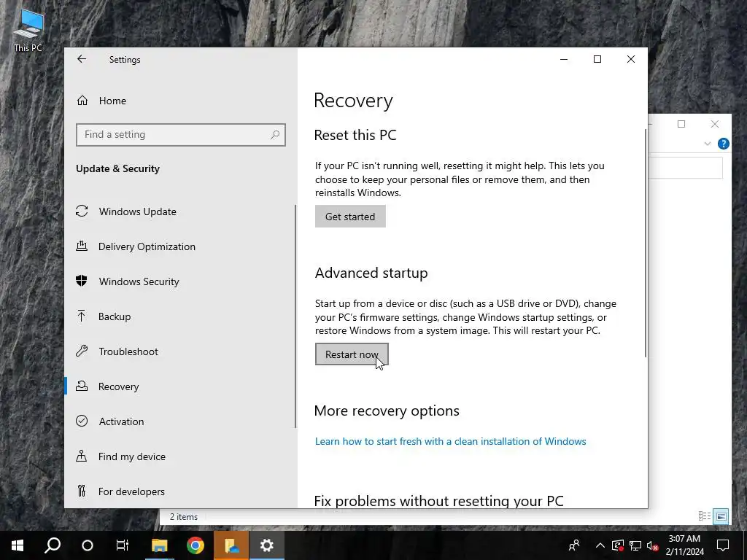Expand ribbon chevron in File Explorer window
This screenshot has height=560, width=747.
pos(708,144)
